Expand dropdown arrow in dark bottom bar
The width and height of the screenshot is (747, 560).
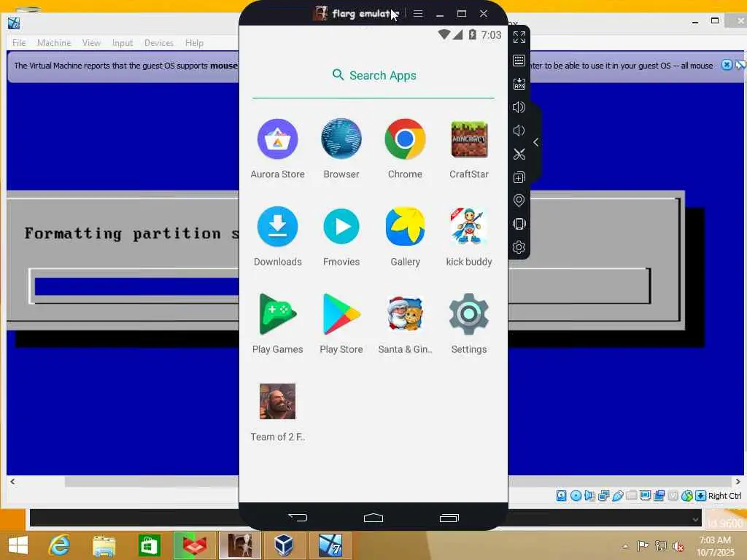[x=695, y=519]
